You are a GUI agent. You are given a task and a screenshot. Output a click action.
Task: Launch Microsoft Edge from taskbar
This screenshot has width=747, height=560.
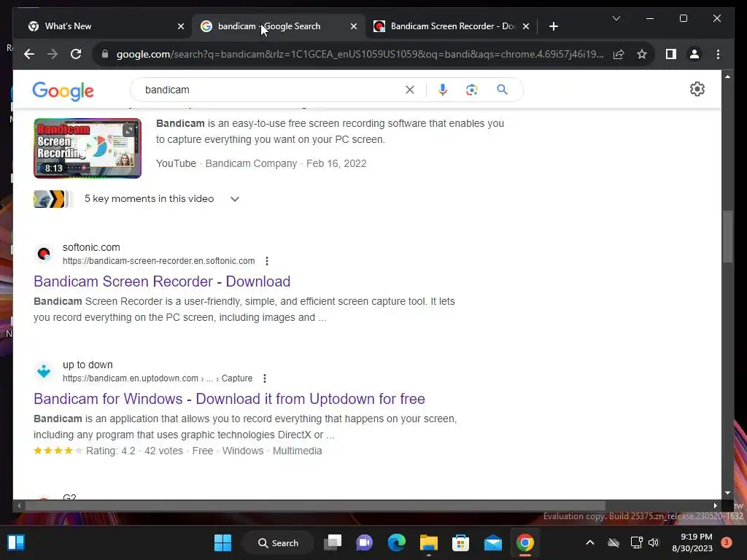[396, 542]
